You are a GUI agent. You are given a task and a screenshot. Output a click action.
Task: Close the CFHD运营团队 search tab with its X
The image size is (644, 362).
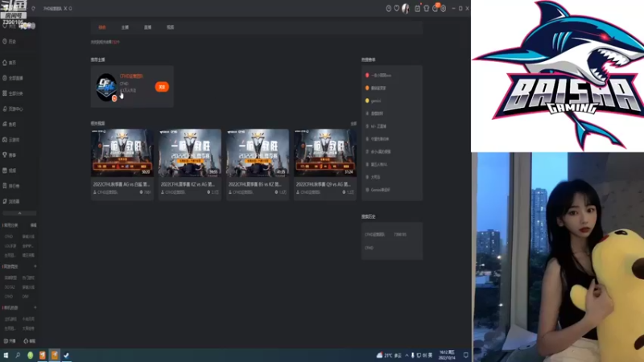[65, 8]
